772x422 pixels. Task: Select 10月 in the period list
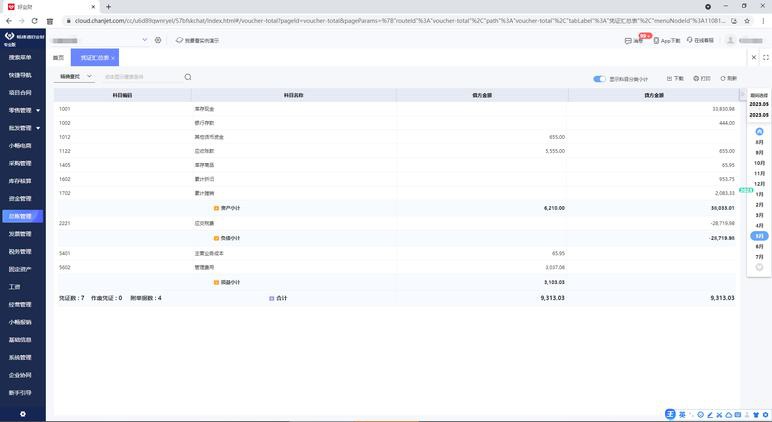pos(759,163)
